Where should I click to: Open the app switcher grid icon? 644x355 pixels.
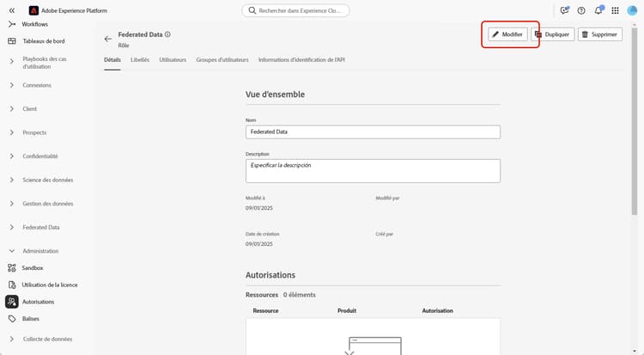615,10
